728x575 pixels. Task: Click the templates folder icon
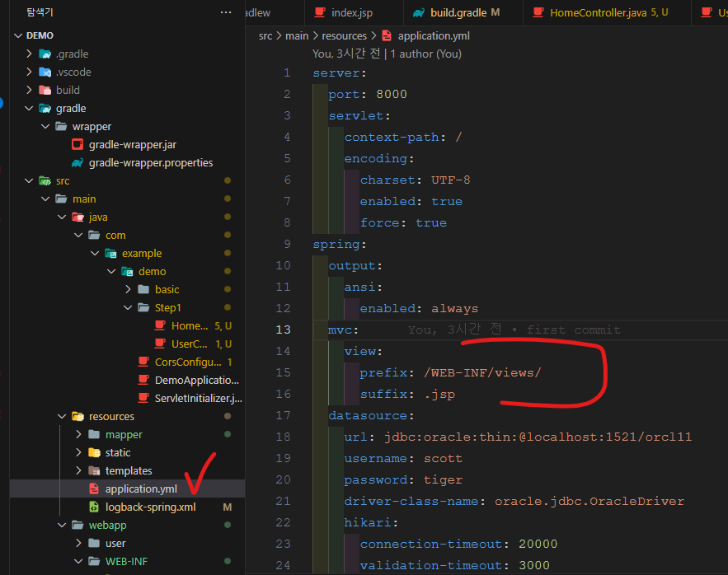click(x=94, y=470)
